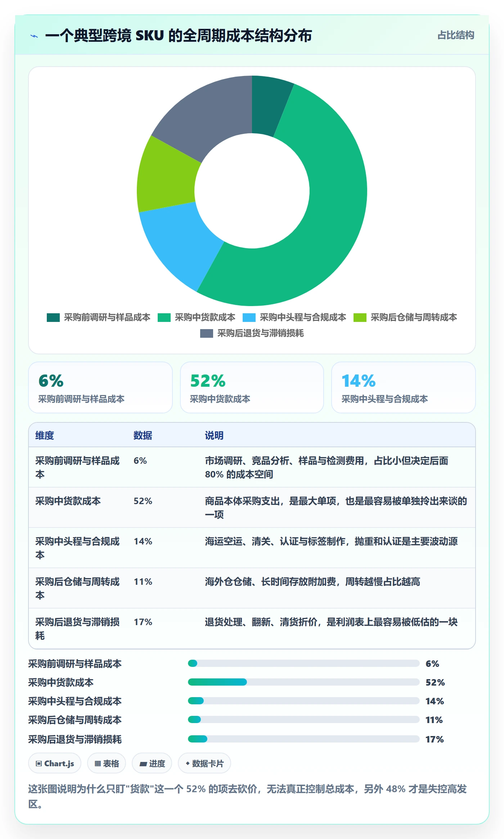The height and width of the screenshot is (839, 504).
Task: Select table value 17%
Action: 143,622
